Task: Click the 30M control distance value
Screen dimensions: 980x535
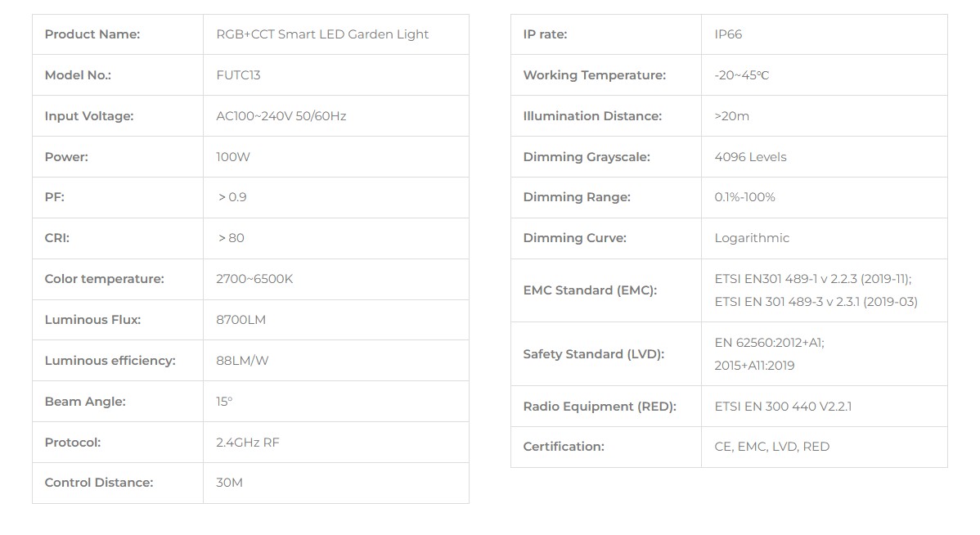Action: click(230, 483)
